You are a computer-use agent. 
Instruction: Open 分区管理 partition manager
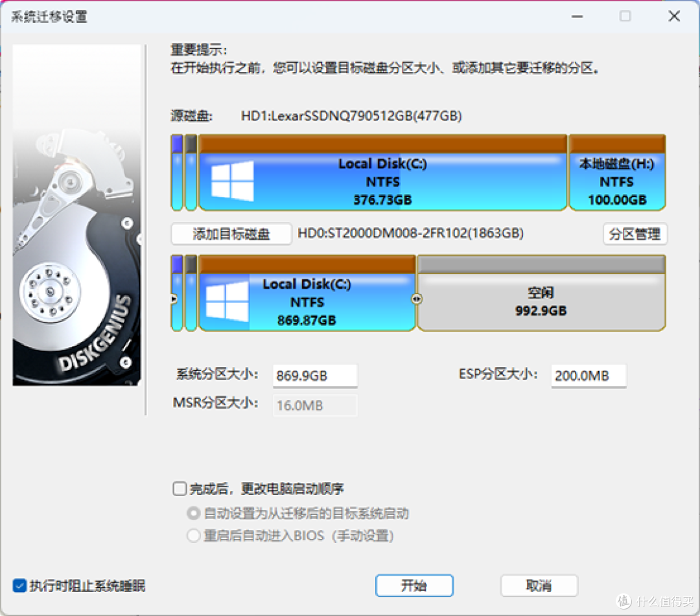pos(635,234)
